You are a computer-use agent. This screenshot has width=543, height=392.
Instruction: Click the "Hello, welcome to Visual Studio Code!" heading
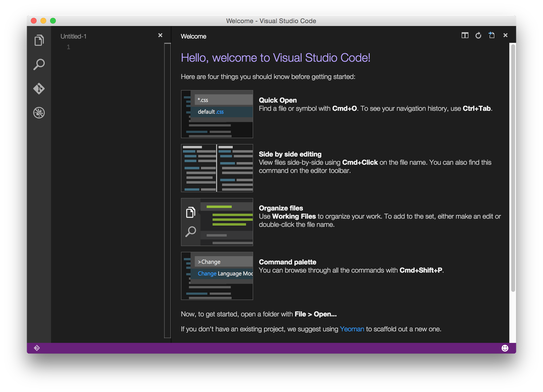(276, 58)
